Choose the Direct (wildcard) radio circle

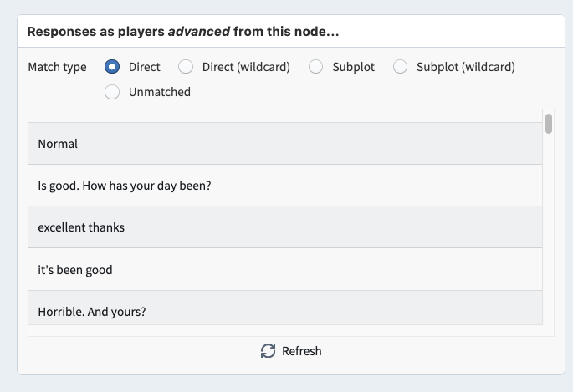[x=186, y=67]
